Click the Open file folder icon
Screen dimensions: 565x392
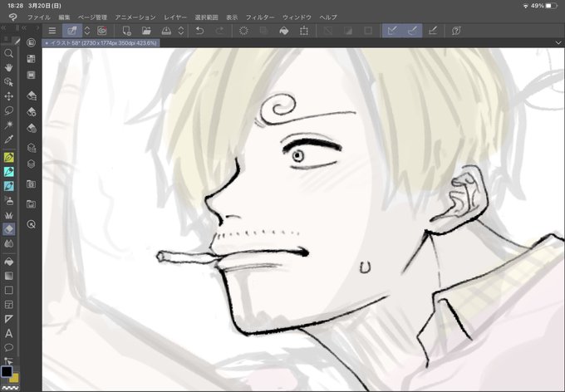(146, 31)
